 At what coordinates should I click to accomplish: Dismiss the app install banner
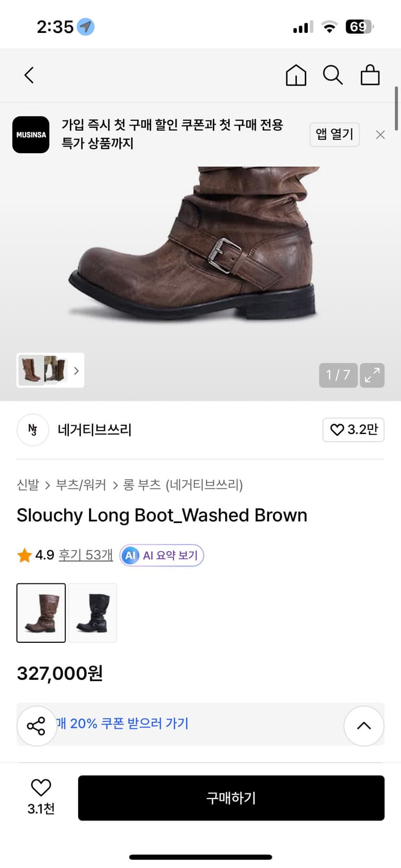pos(380,134)
